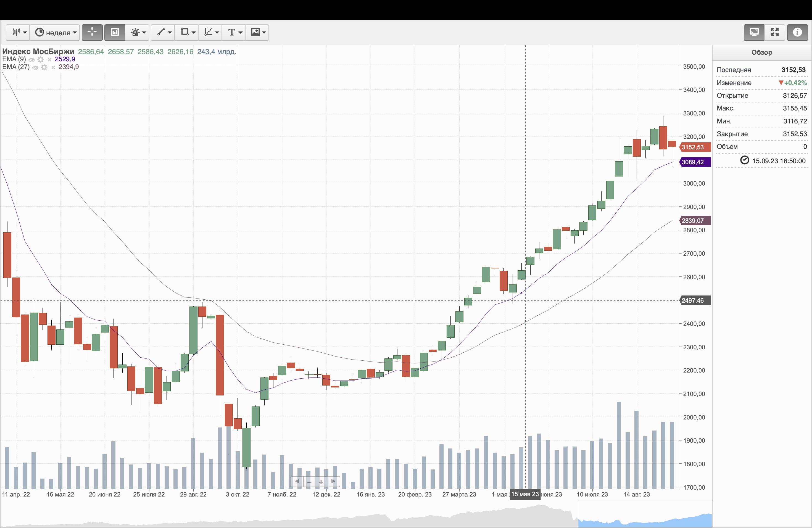Image resolution: width=812 pixels, height=528 pixels.
Task: Open the angle measurement tool dropdown
Action: point(210,32)
